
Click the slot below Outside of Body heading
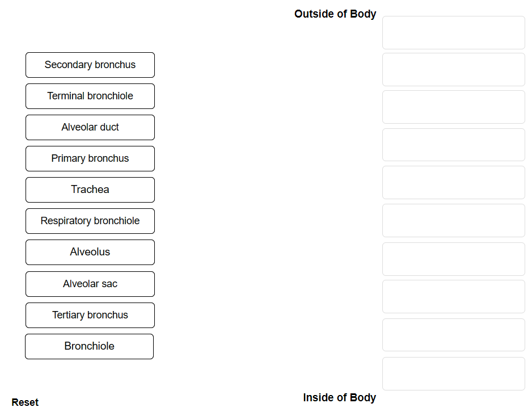[453, 32]
